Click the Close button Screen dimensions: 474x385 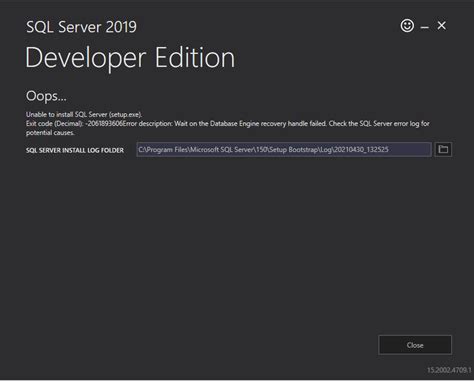[x=415, y=345]
